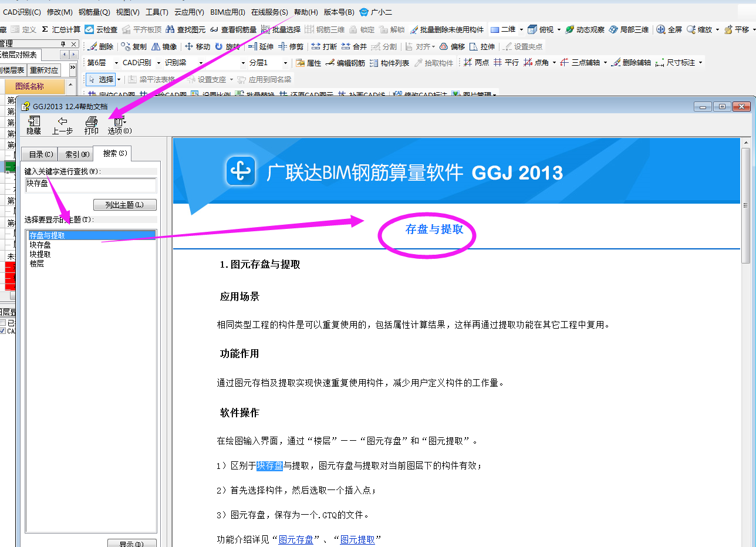Open the 修改(M) menu
Viewport: 756px width, 547px height.
point(60,12)
